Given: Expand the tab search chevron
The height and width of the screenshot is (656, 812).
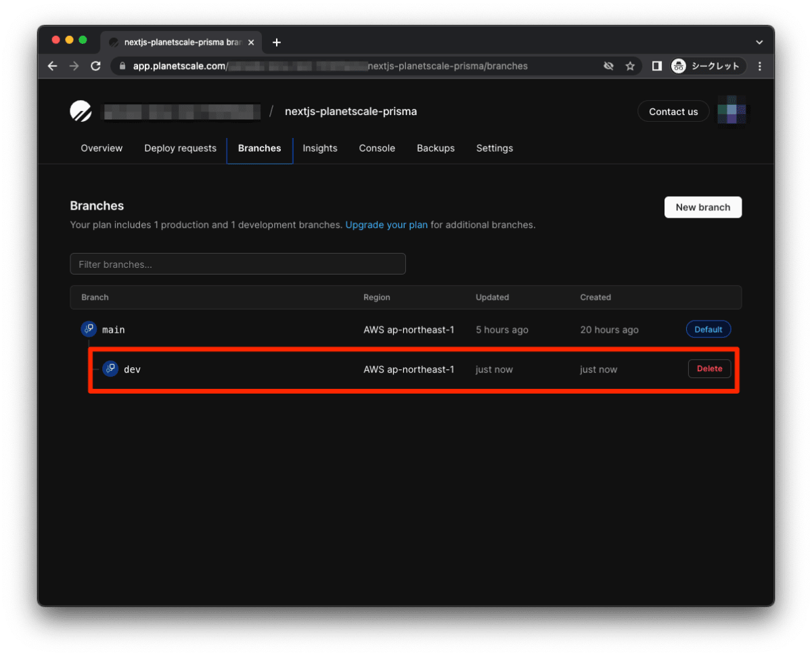Looking at the screenshot, I should point(759,42).
